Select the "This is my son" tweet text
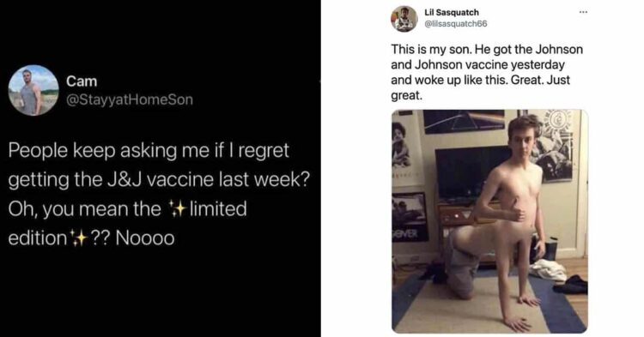The height and width of the screenshot is (337, 644). tap(487, 72)
